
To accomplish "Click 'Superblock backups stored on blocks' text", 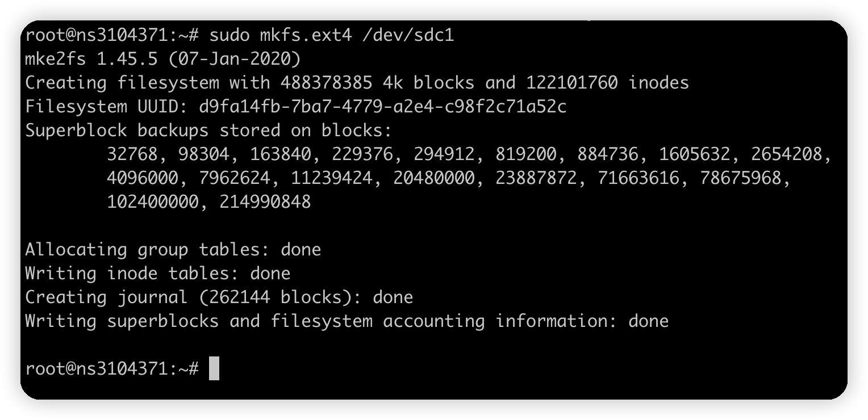I will tap(208, 131).
